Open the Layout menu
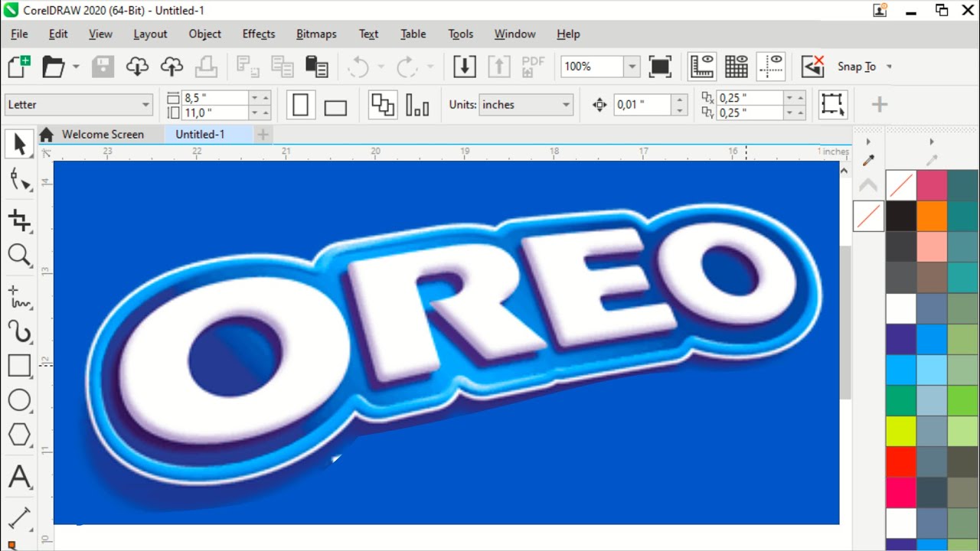 tap(150, 34)
